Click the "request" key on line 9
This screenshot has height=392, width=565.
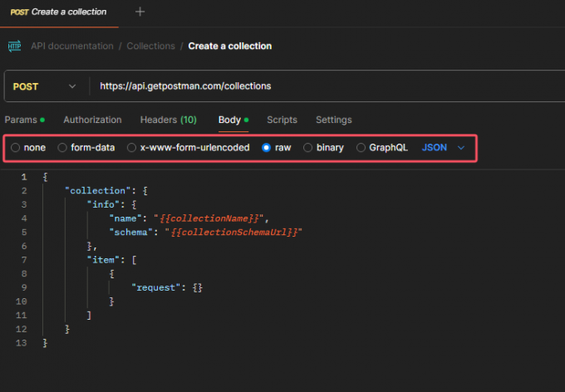click(155, 287)
